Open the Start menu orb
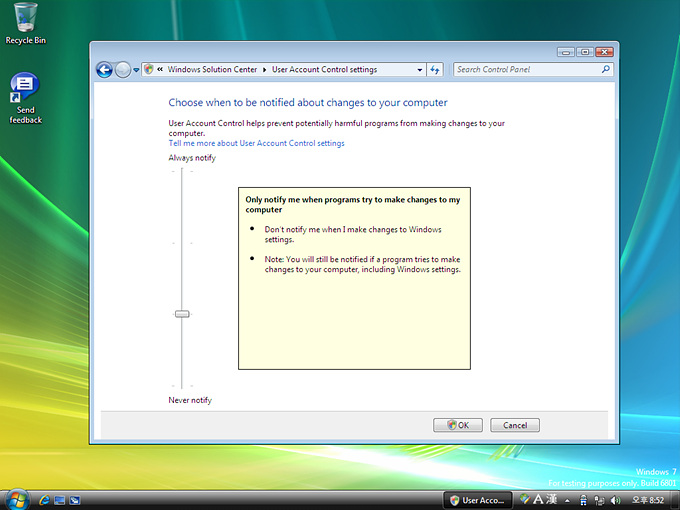The width and height of the screenshot is (680, 510). coord(17,499)
